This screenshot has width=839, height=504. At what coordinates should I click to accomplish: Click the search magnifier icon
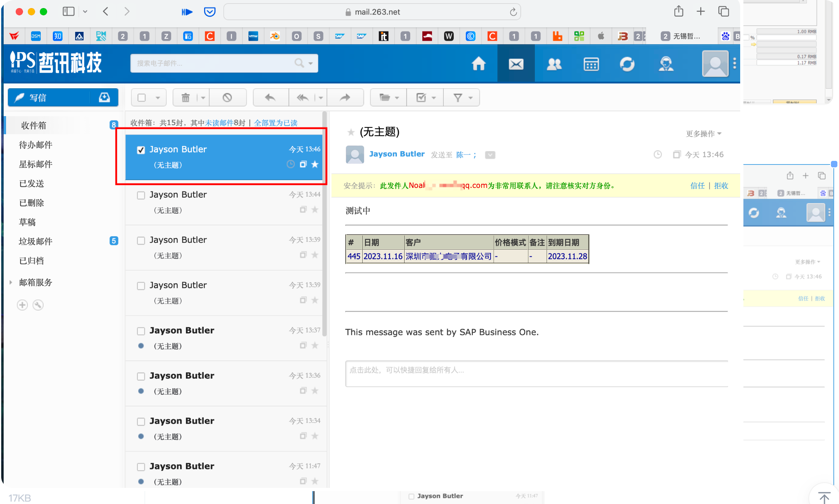(299, 63)
